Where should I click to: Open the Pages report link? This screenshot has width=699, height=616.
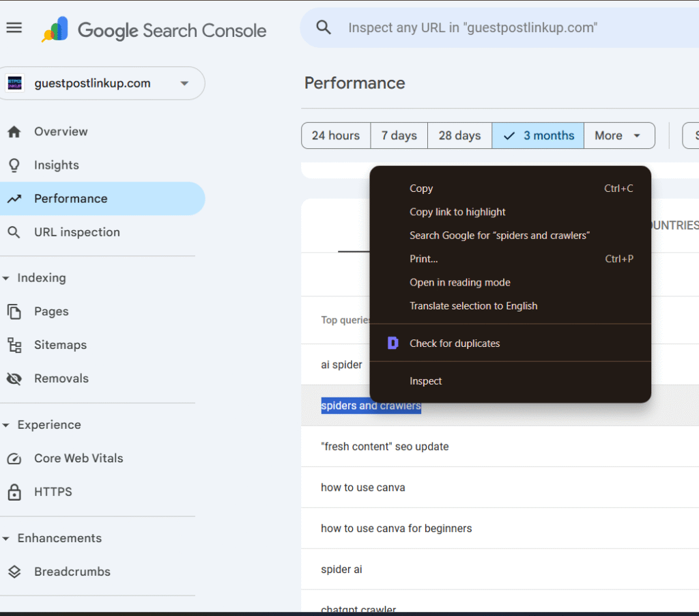point(51,311)
